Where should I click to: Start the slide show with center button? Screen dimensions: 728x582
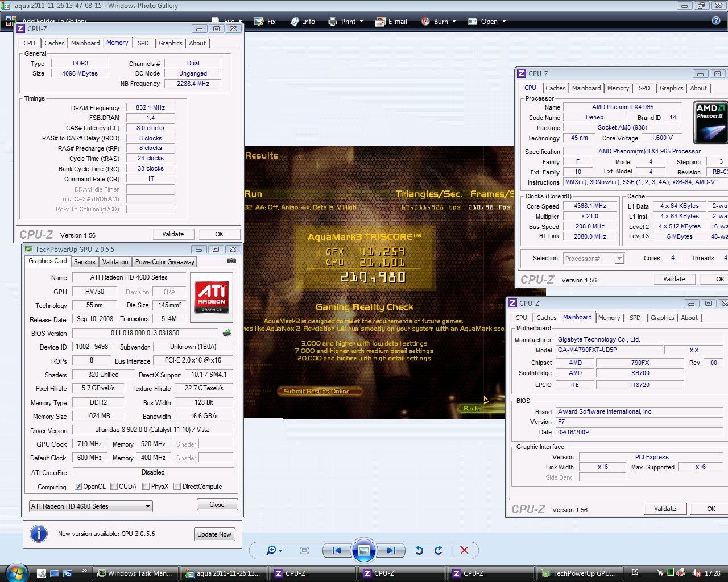point(364,550)
